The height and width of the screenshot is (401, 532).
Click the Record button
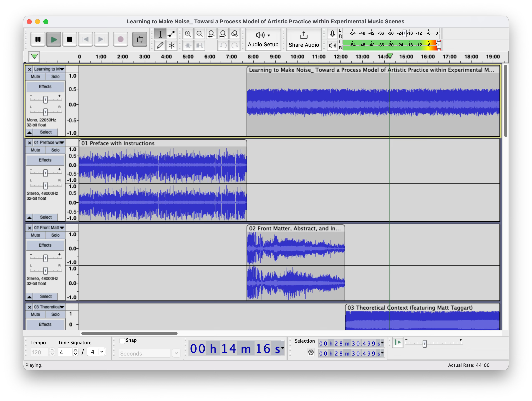[121, 39]
